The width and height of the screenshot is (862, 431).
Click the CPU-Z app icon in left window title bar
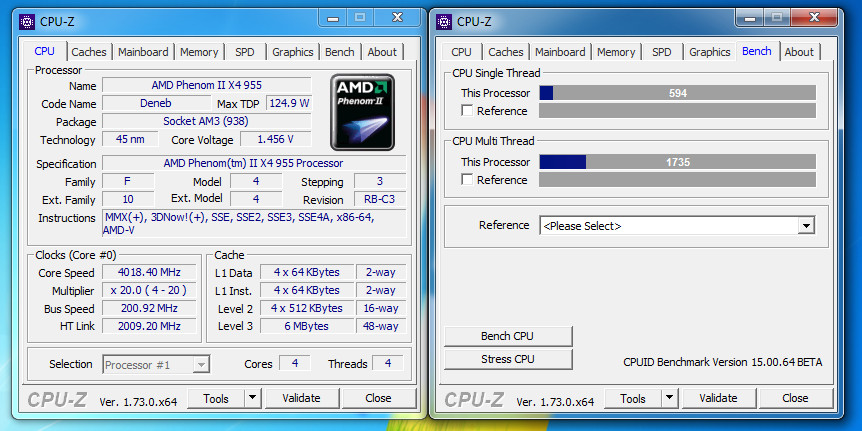pyautogui.click(x=27, y=22)
